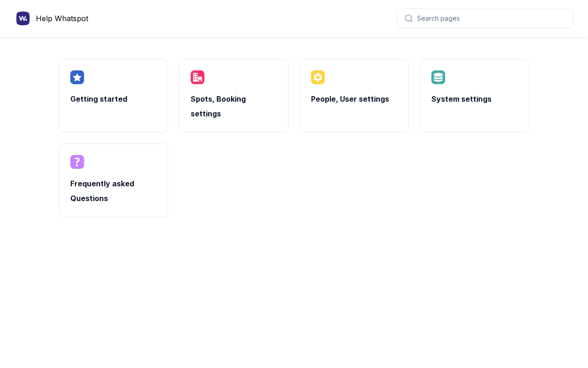Click the purple question mark FAQ icon
The width and height of the screenshot is (588, 368).
click(x=77, y=162)
